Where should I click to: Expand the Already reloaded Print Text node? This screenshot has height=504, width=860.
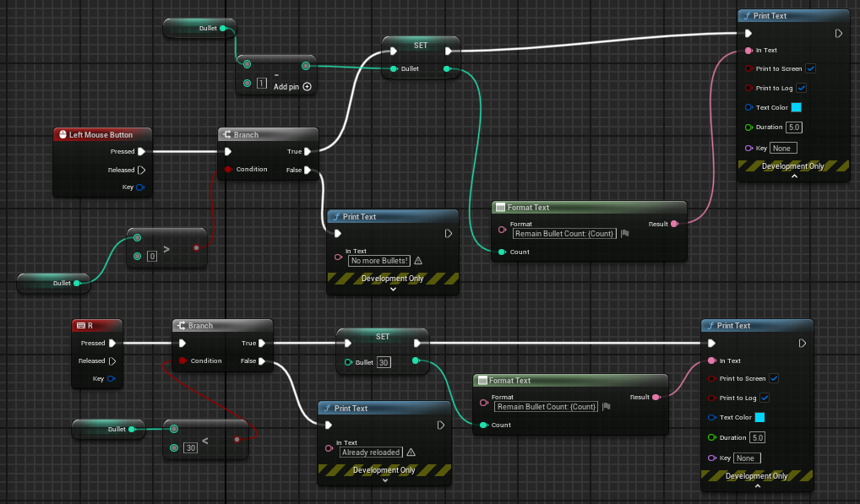385,480
